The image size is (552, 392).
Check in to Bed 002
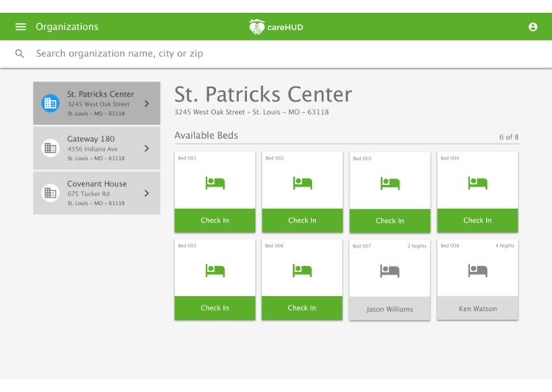pyautogui.click(x=303, y=221)
